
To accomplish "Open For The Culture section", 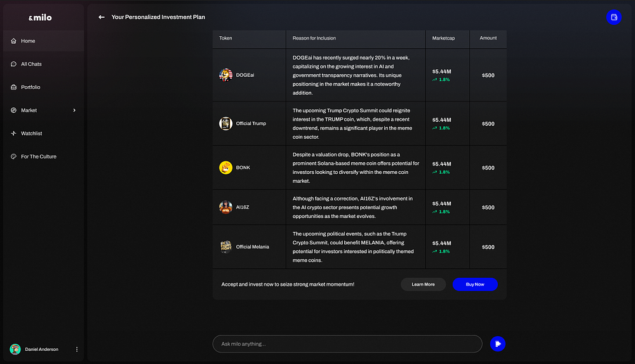I will tap(38, 157).
